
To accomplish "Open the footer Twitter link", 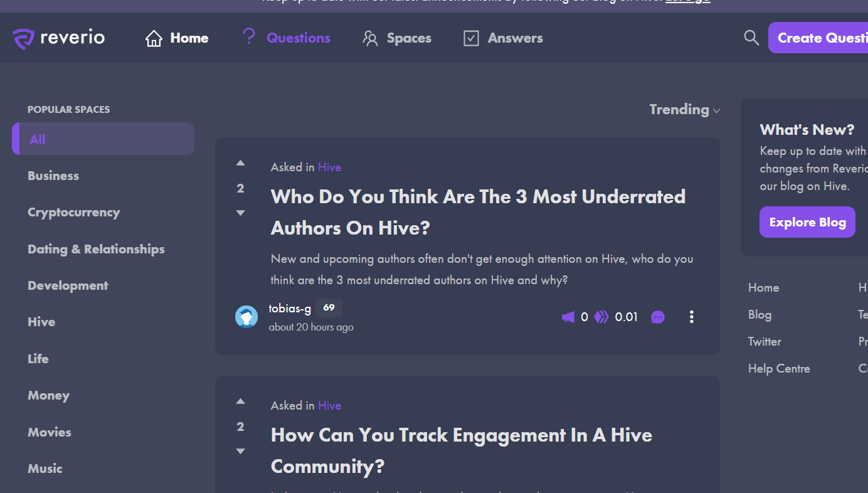I will pyautogui.click(x=765, y=341).
